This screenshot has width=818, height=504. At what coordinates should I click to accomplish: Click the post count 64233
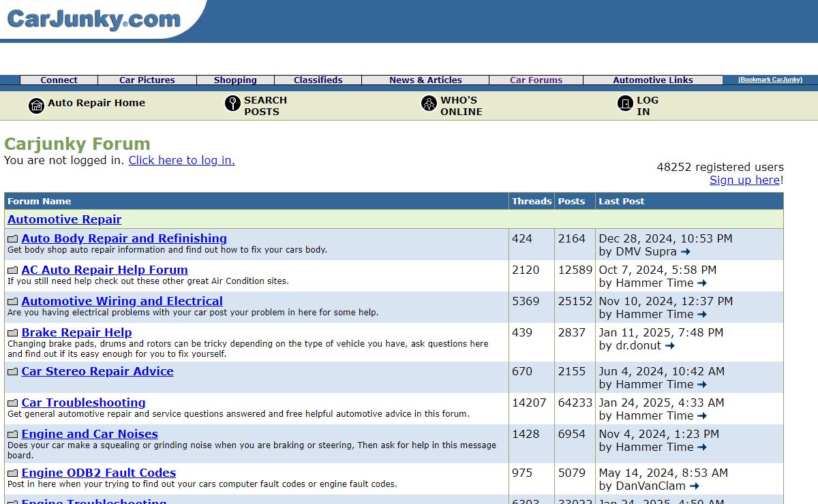[575, 403]
